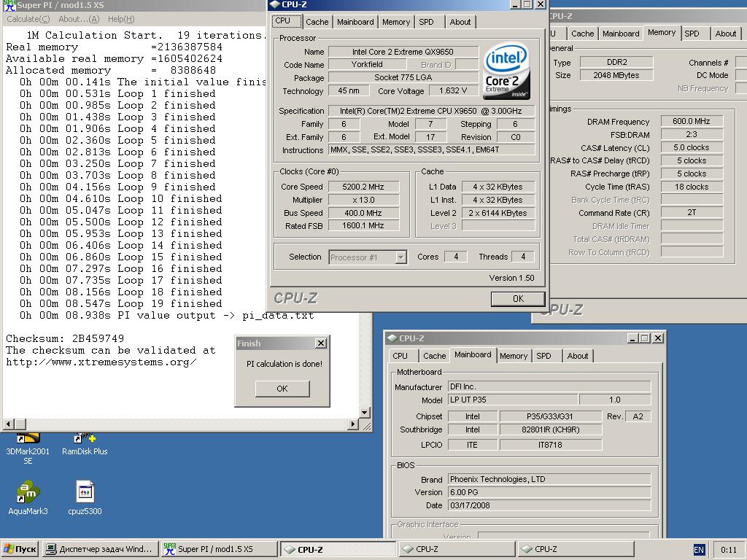
Task: Open Mainboard tab in Memory CPU-Z window
Action: pos(621,34)
